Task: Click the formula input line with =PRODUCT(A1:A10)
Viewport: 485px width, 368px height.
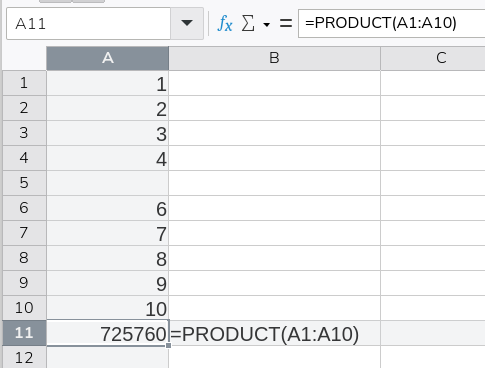Action: (x=392, y=23)
